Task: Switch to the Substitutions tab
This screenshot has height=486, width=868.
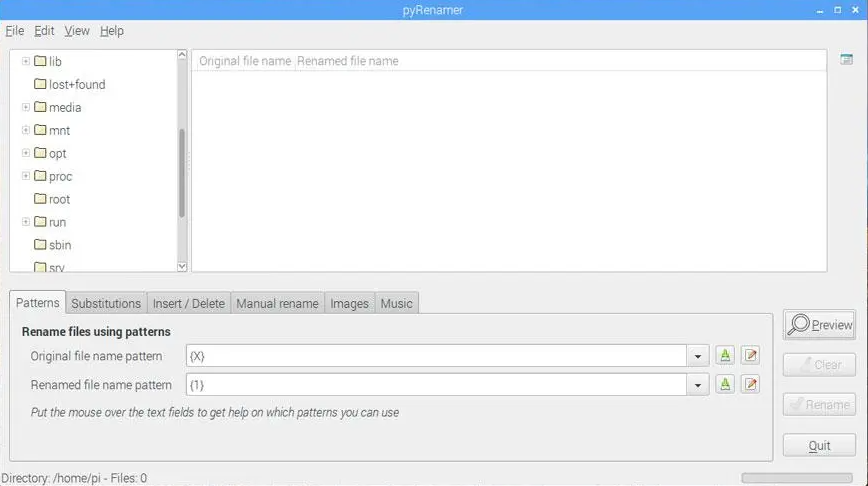Action: tap(106, 303)
